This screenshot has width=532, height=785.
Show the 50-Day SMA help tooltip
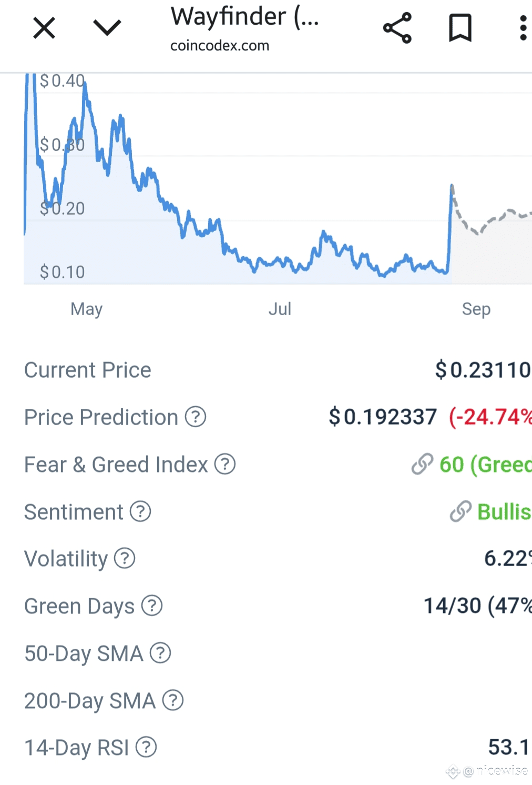(160, 653)
